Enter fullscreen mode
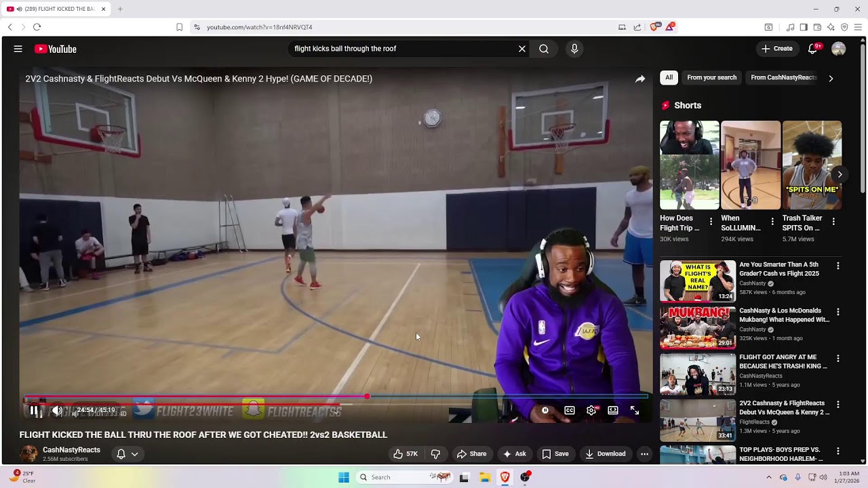Image resolution: width=868 pixels, height=488 pixels. point(635,410)
